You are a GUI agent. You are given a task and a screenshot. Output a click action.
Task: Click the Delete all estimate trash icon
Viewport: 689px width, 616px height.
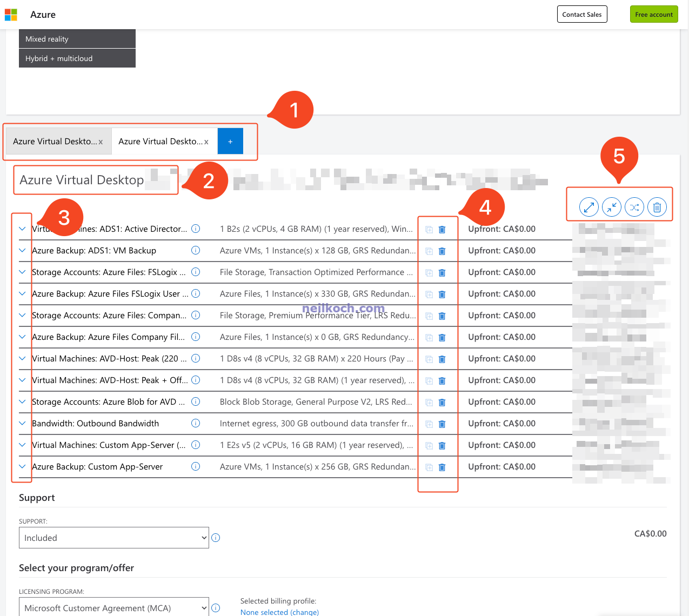pos(657,207)
